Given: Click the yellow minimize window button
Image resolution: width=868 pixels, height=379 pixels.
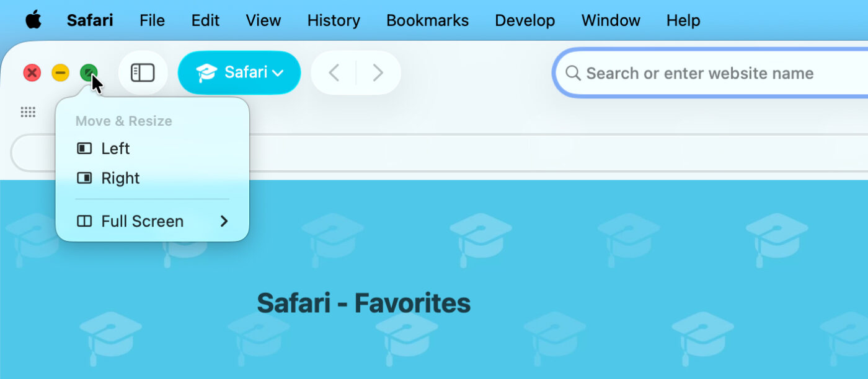Looking at the screenshot, I should (x=60, y=73).
